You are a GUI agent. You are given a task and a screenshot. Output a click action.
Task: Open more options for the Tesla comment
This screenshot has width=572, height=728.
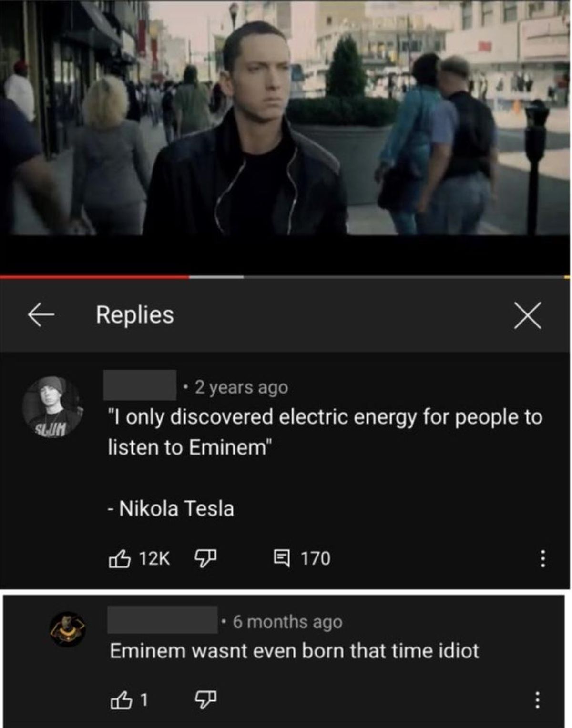pos(542,558)
